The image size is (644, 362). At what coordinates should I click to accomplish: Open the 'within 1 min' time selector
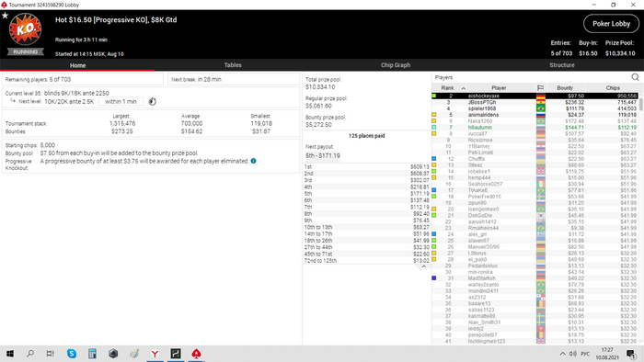click(121, 101)
